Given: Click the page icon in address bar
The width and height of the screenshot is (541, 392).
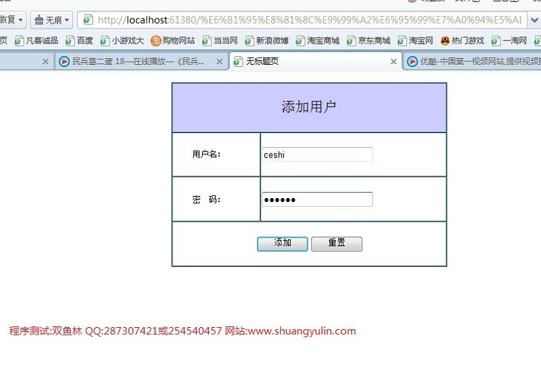Looking at the screenshot, I should pyautogui.click(x=88, y=20).
